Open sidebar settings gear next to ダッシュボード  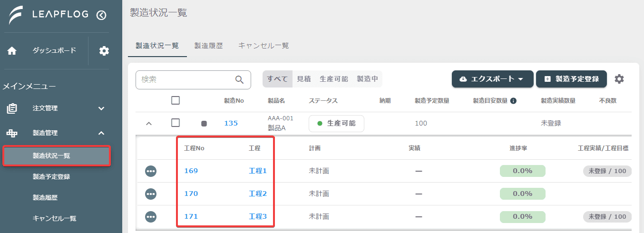click(x=104, y=51)
